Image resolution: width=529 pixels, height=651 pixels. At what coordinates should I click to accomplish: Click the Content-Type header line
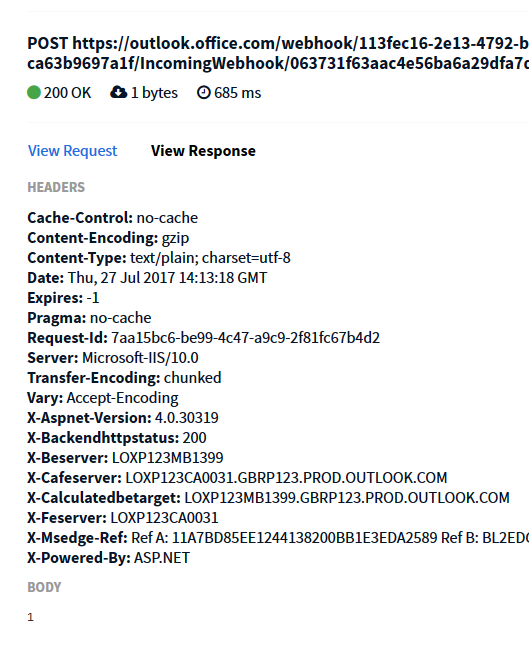coord(159,258)
